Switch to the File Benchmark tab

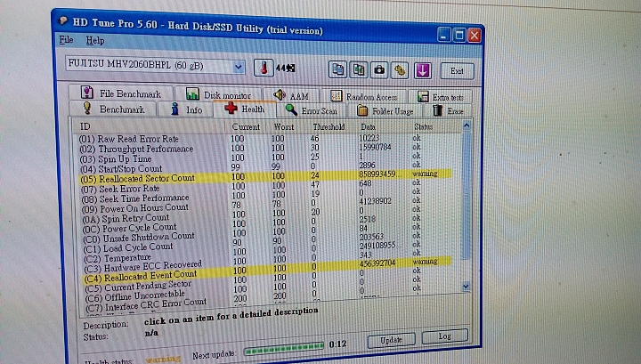tap(121, 93)
